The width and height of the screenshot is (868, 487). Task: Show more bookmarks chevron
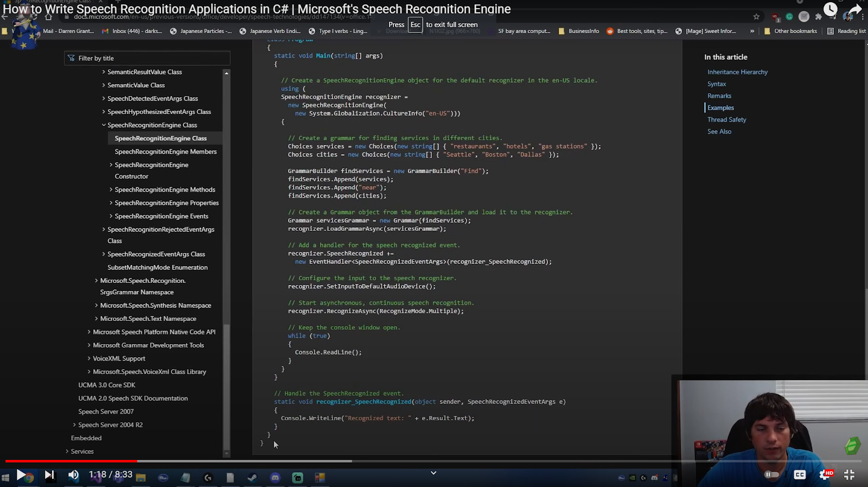click(752, 31)
